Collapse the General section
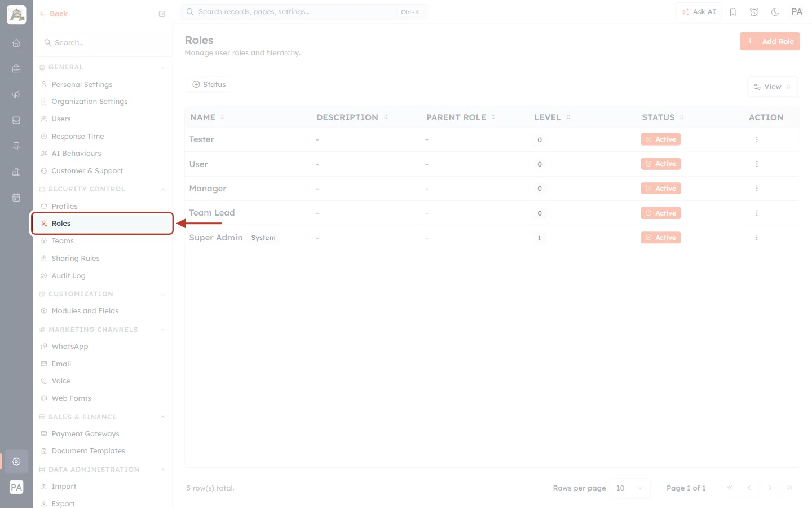Image resolution: width=812 pixels, height=508 pixels. [x=162, y=68]
